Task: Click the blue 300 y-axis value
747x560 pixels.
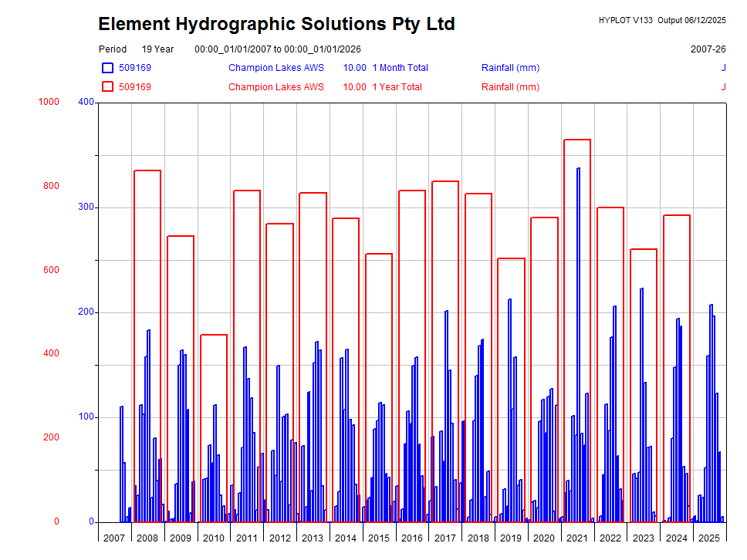Action: pyautogui.click(x=86, y=207)
